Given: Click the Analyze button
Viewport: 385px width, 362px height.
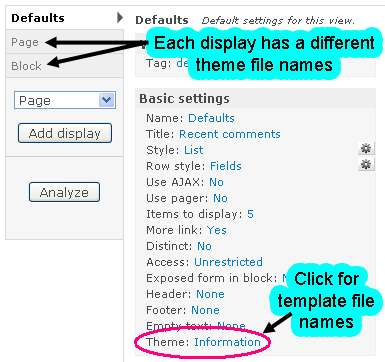Looking at the screenshot, I should (x=64, y=192).
